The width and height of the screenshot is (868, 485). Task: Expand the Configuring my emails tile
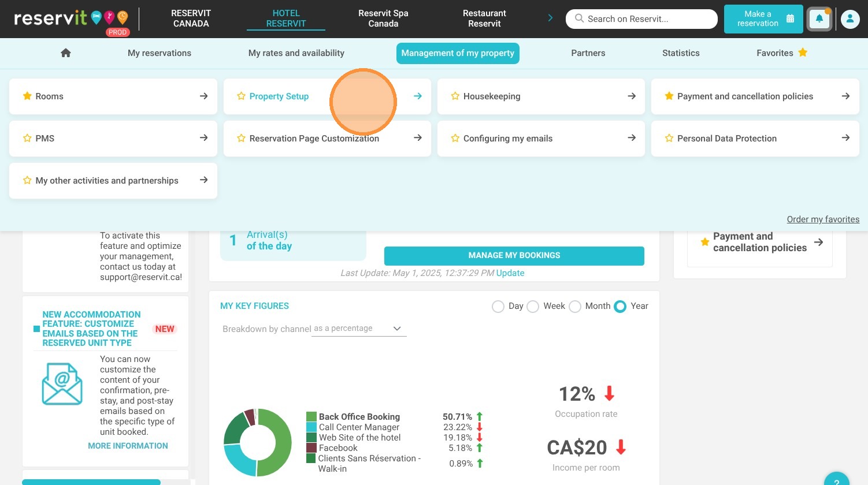click(x=541, y=139)
